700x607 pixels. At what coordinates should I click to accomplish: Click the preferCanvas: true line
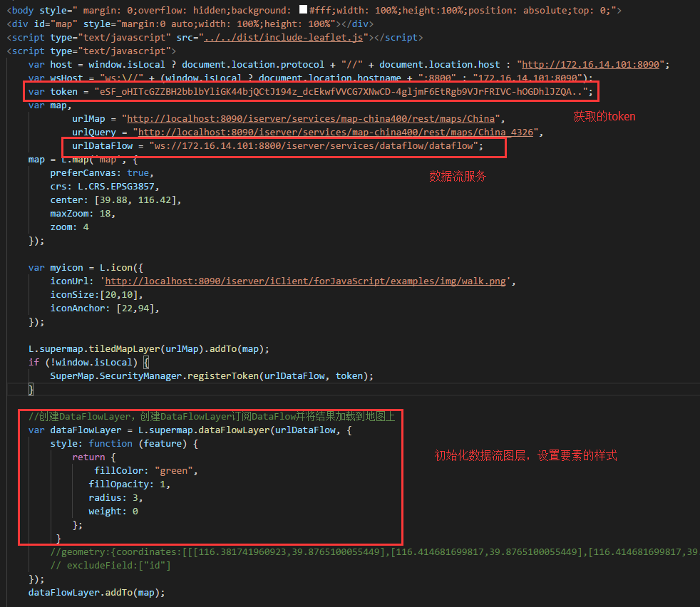(102, 173)
